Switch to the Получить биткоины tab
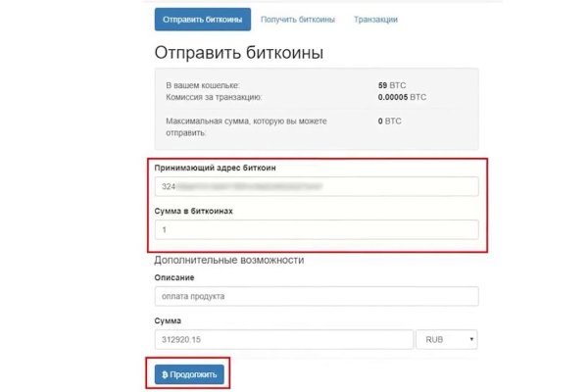588x392 pixels. 298,20
